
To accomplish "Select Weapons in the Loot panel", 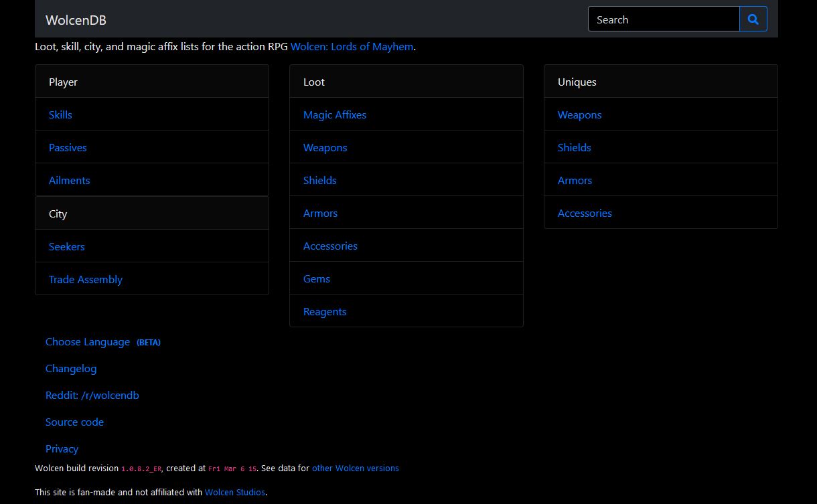I will [x=325, y=148].
